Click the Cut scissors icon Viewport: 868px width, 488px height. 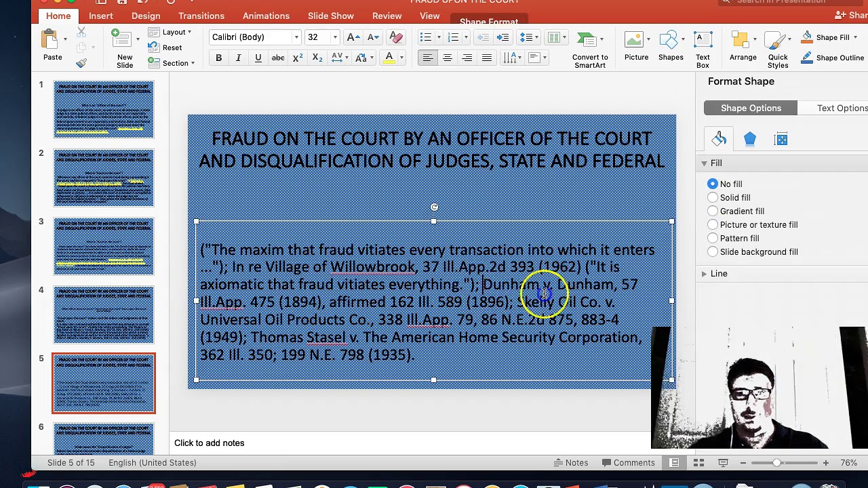click(x=81, y=32)
